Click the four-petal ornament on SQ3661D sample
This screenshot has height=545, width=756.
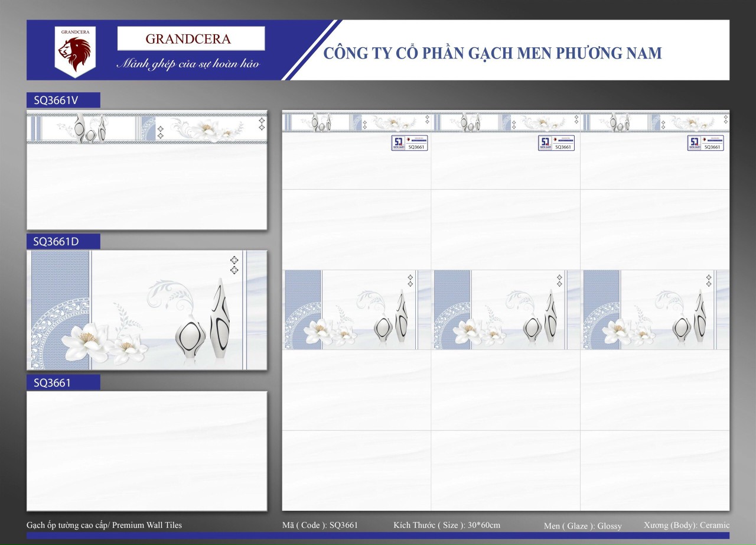tap(234, 265)
